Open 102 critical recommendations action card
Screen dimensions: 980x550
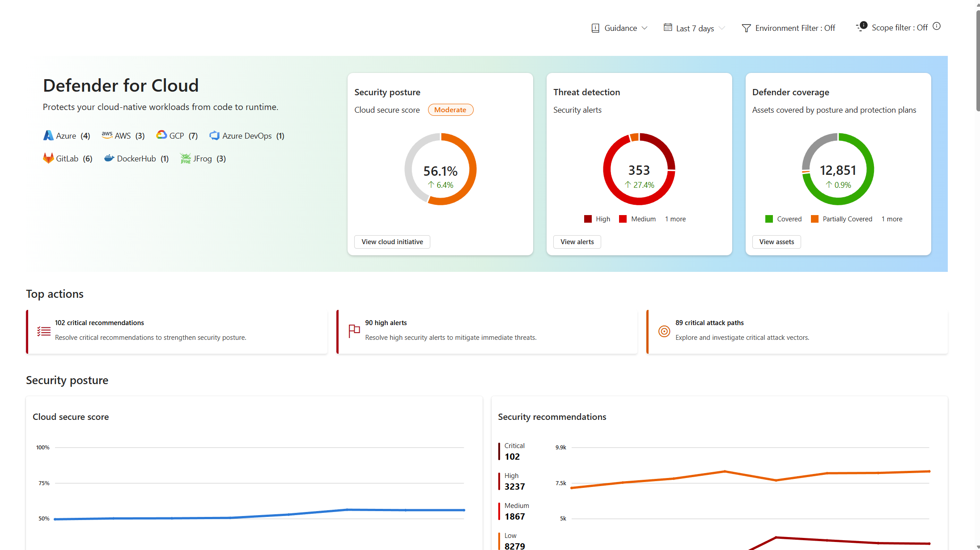[x=177, y=331]
